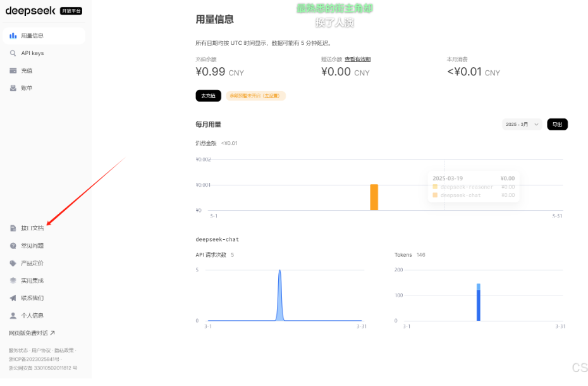The width and height of the screenshot is (588, 386).
Task: Click the black 去充值 button
Action: point(208,96)
